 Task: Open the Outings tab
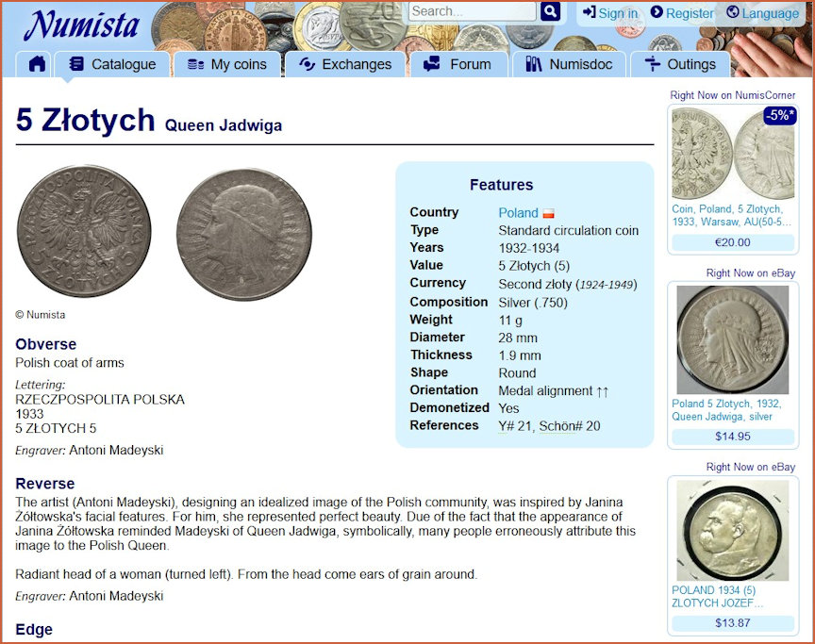(680, 64)
